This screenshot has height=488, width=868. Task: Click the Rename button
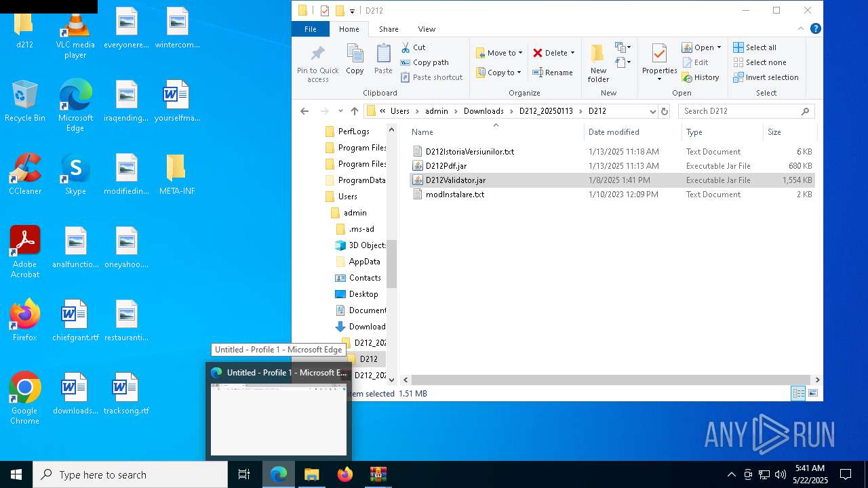[x=553, y=73]
